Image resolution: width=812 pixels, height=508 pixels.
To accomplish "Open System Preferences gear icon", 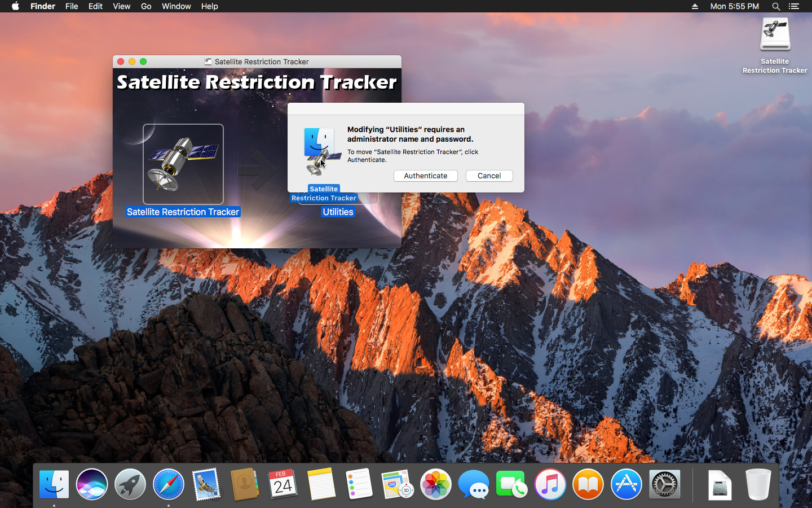I will 664,484.
